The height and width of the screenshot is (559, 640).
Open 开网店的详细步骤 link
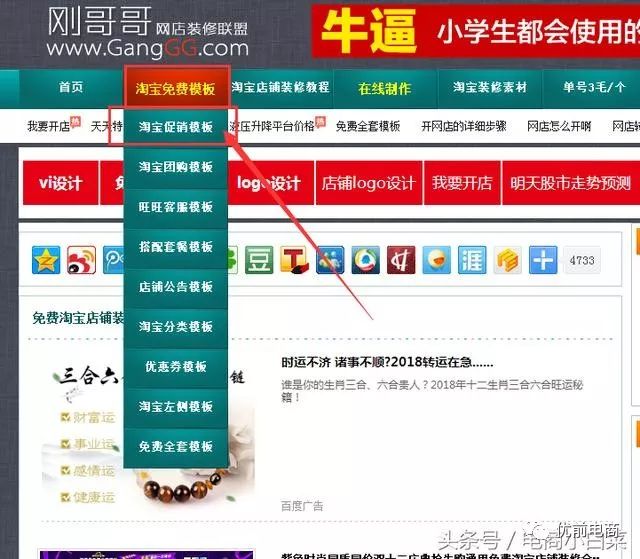464,126
